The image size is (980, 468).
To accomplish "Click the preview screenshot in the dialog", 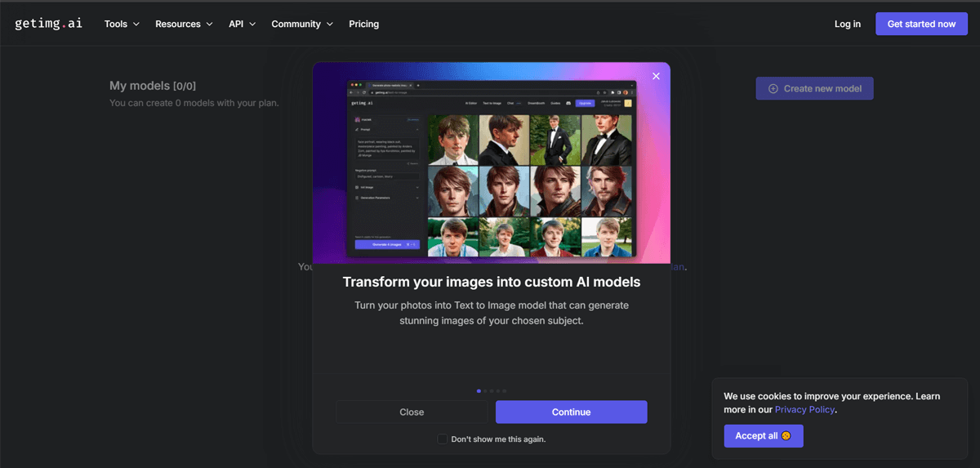I will [491, 167].
